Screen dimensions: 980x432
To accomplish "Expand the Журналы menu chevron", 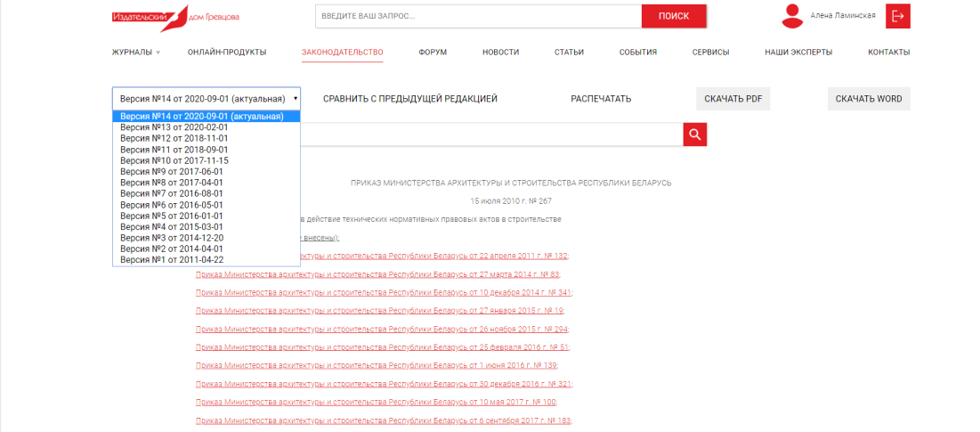I will 158,53.
